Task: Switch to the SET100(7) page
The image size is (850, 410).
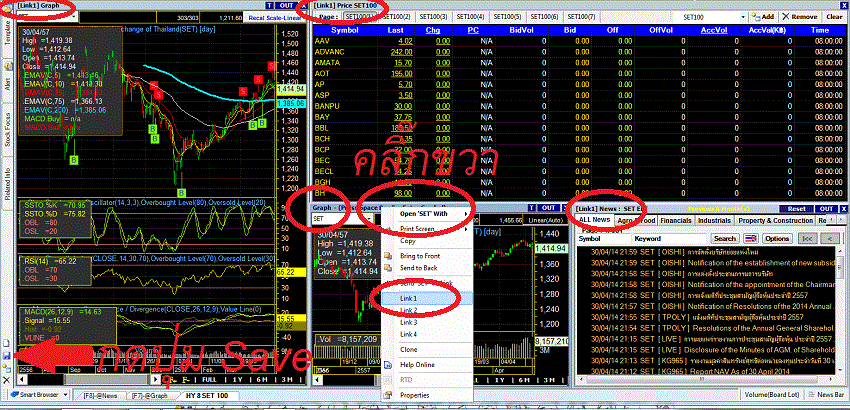Action: tap(581, 17)
